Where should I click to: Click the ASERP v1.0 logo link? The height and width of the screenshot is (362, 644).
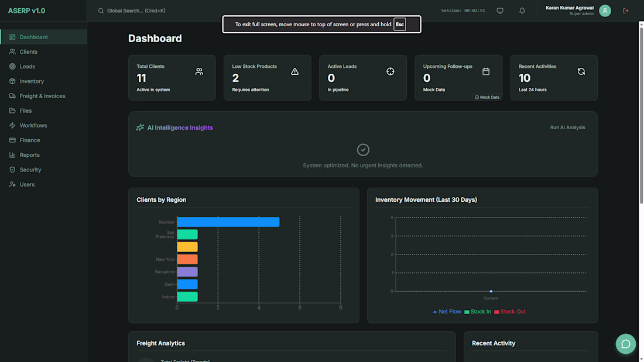[x=27, y=11]
